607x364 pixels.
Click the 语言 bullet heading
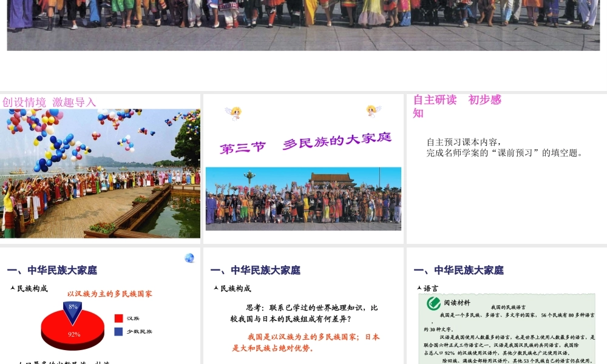[430, 289]
